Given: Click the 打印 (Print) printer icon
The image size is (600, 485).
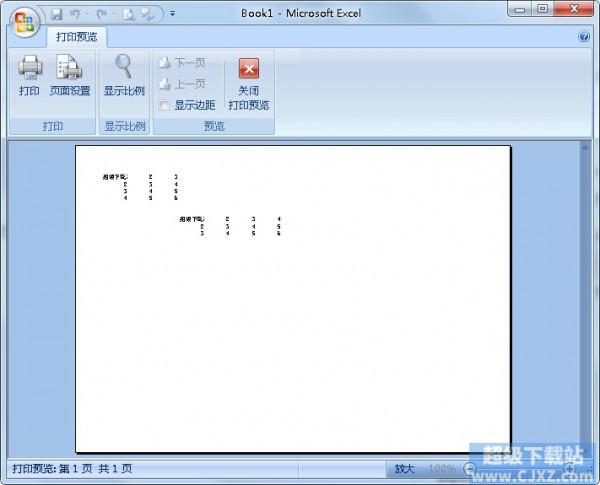Looking at the screenshot, I should coord(29,68).
